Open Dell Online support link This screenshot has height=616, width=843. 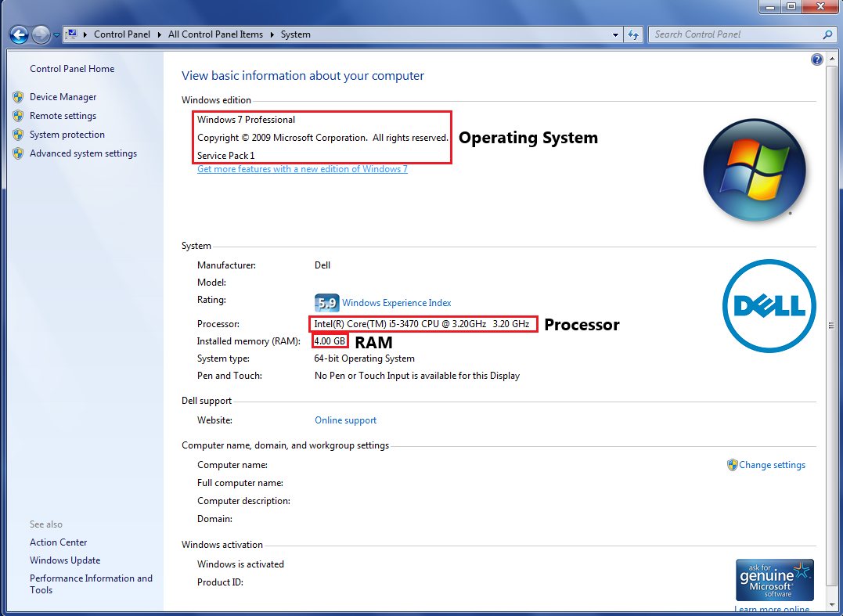tap(346, 420)
